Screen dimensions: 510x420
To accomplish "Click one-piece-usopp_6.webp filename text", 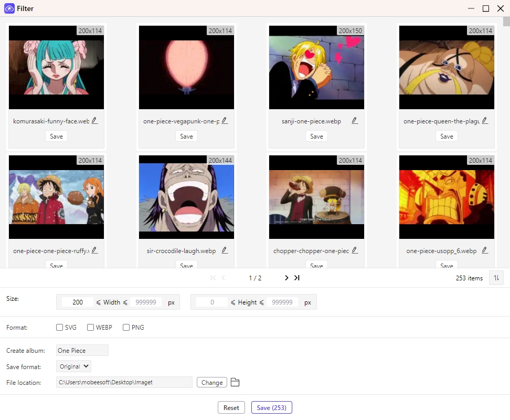I will (x=441, y=251).
